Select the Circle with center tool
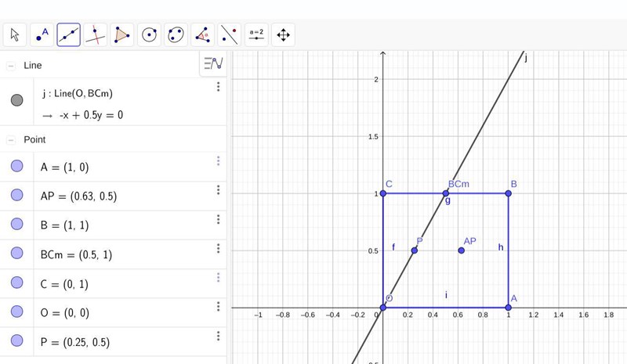627x364 pixels. click(x=149, y=34)
